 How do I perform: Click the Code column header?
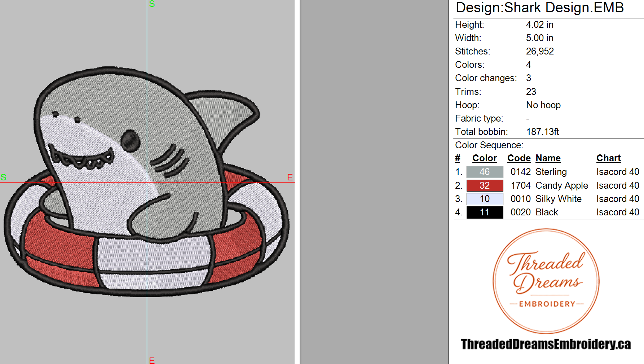click(519, 158)
